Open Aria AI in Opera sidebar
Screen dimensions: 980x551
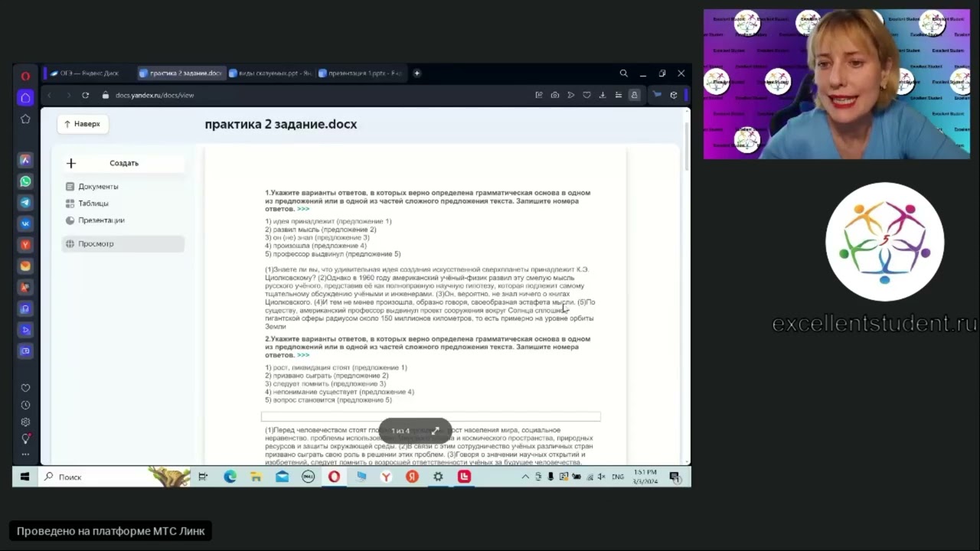click(x=25, y=160)
